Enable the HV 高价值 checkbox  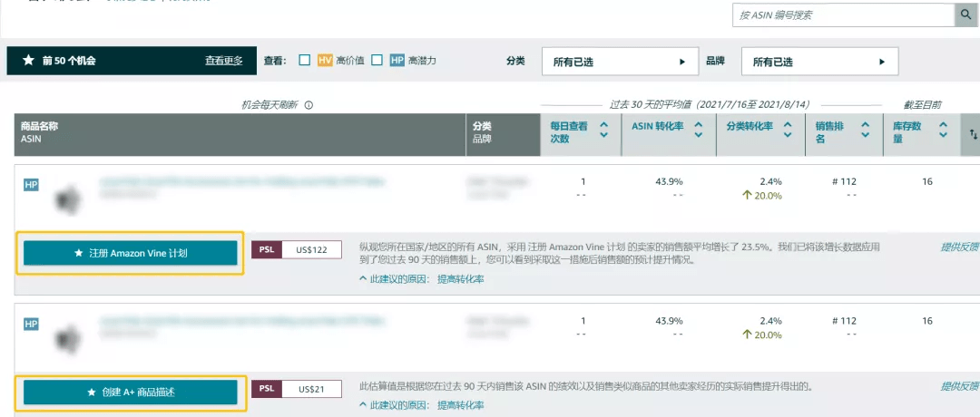pos(305,61)
